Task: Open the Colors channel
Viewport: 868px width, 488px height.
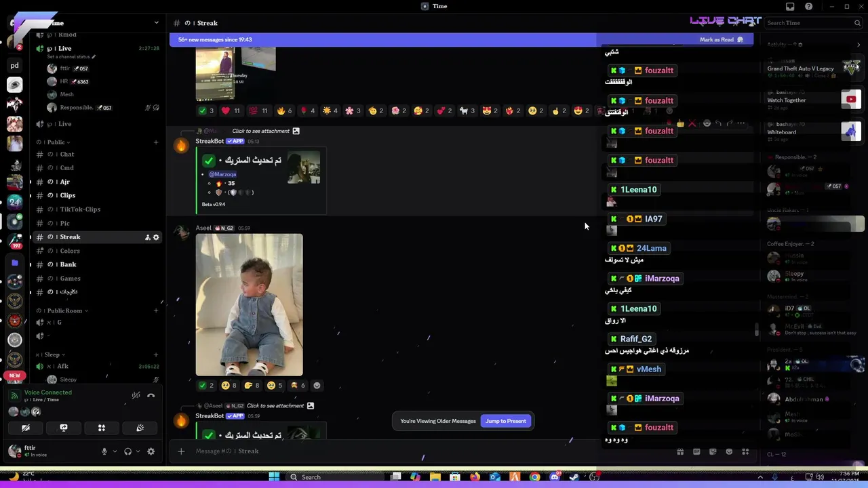Action: (x=96, y=251)
